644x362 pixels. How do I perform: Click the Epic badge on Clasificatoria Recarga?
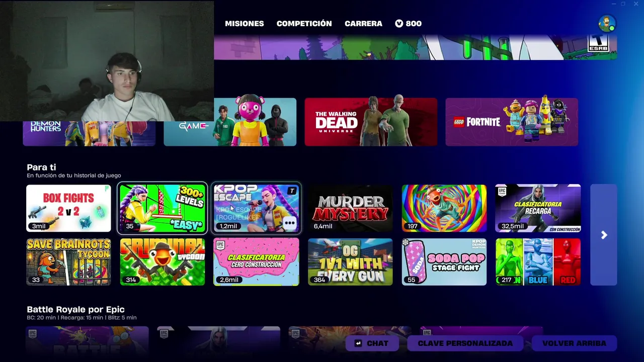point(501,192)
